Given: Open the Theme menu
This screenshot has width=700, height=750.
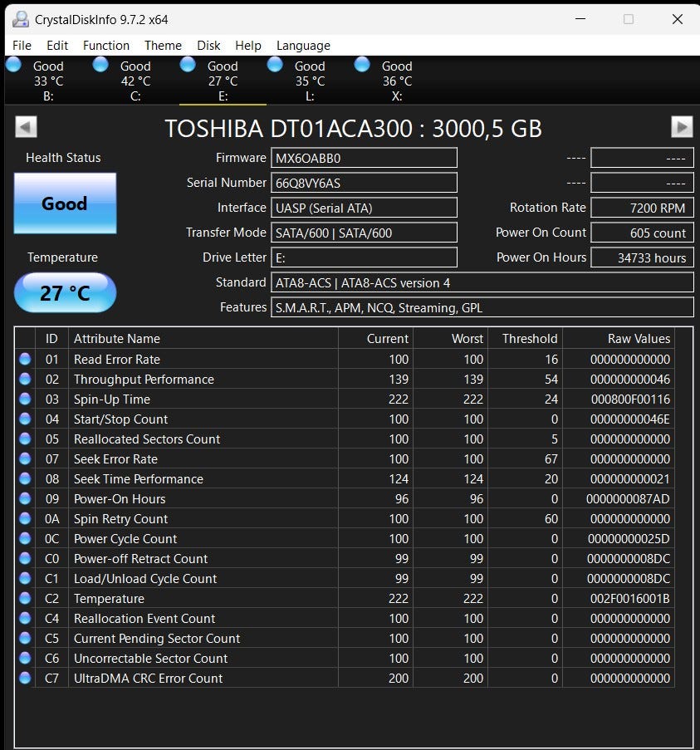Looking at the screenshot, I should [163, 46].
